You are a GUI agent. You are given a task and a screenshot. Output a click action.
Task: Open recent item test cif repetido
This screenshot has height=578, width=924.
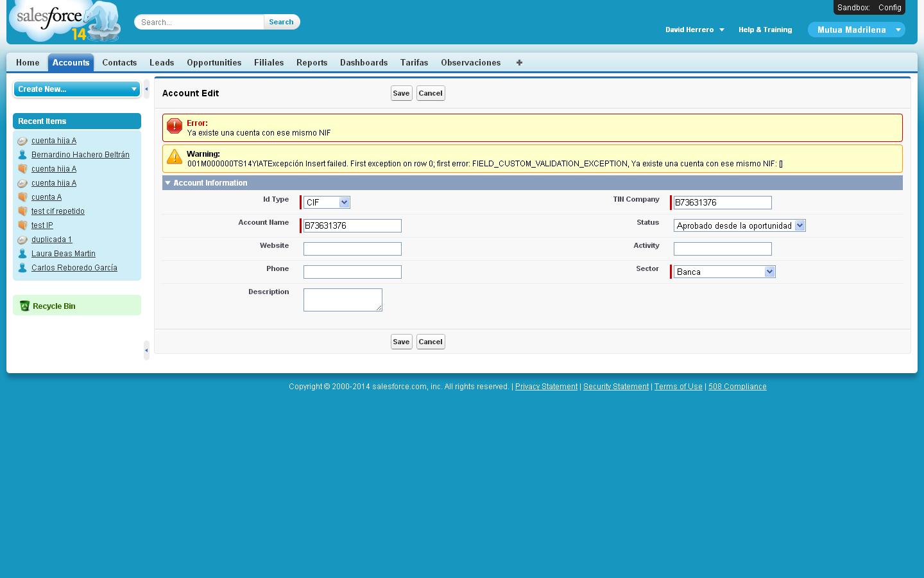click(58, 211)
